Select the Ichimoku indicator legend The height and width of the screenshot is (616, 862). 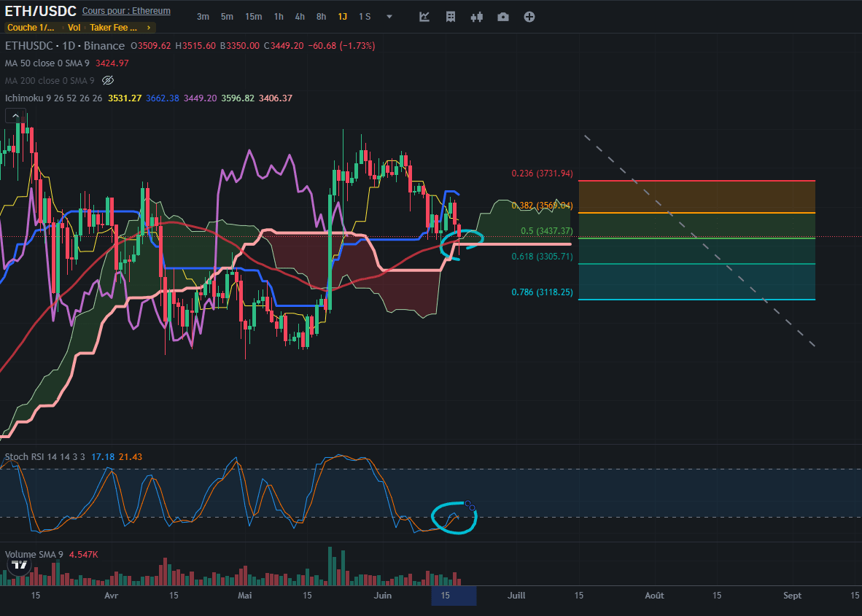[x=53, y=98]
